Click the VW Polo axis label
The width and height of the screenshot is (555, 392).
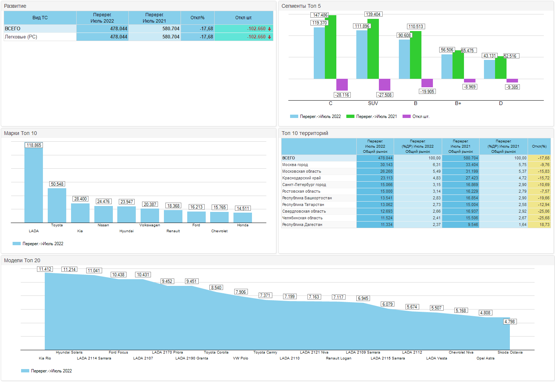(x=240, y=358)
